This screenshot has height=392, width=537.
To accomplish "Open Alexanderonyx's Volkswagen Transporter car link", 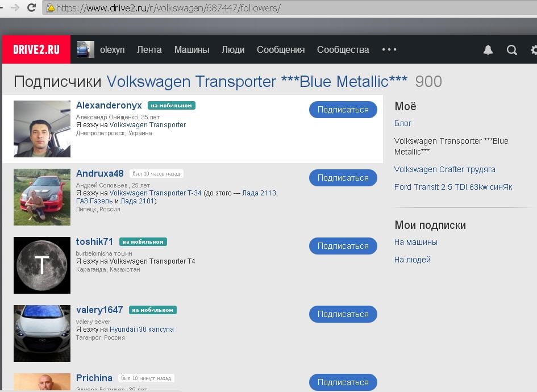I will point(148,124).
